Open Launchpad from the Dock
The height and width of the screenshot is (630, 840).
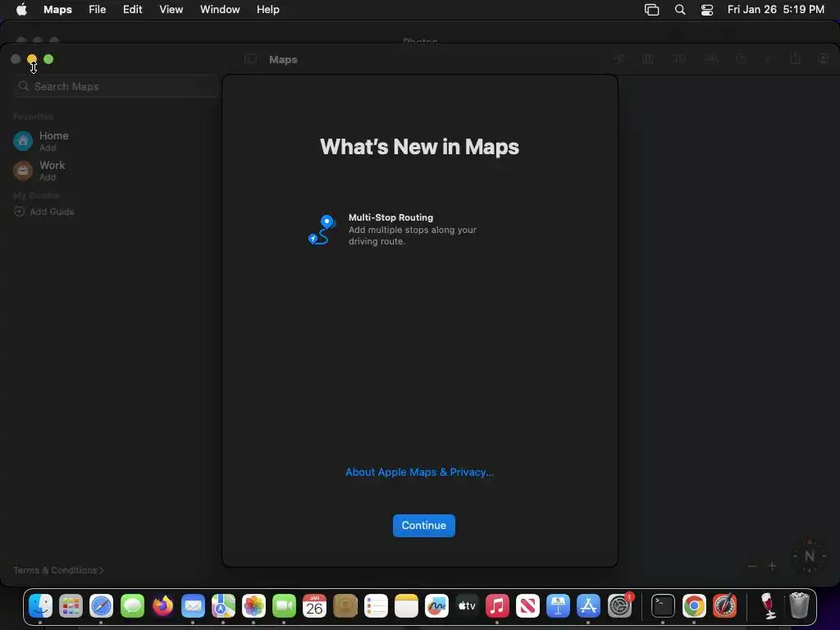pos(71,606)
